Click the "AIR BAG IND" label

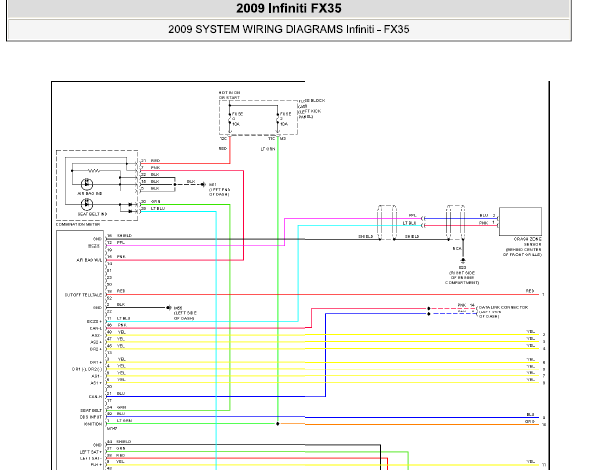(90, 194)
